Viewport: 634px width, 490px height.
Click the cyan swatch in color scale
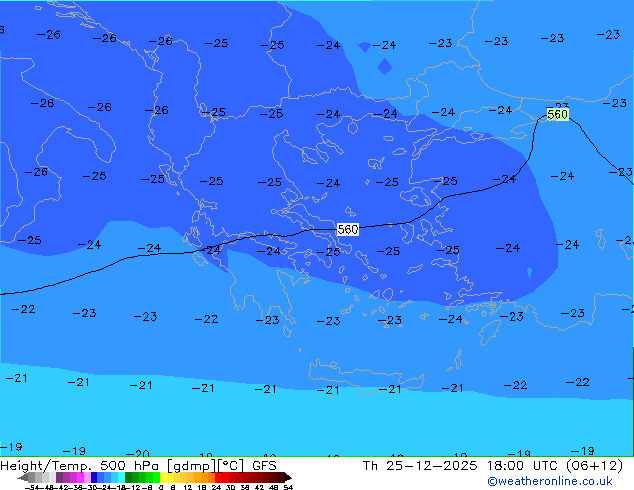121,477
